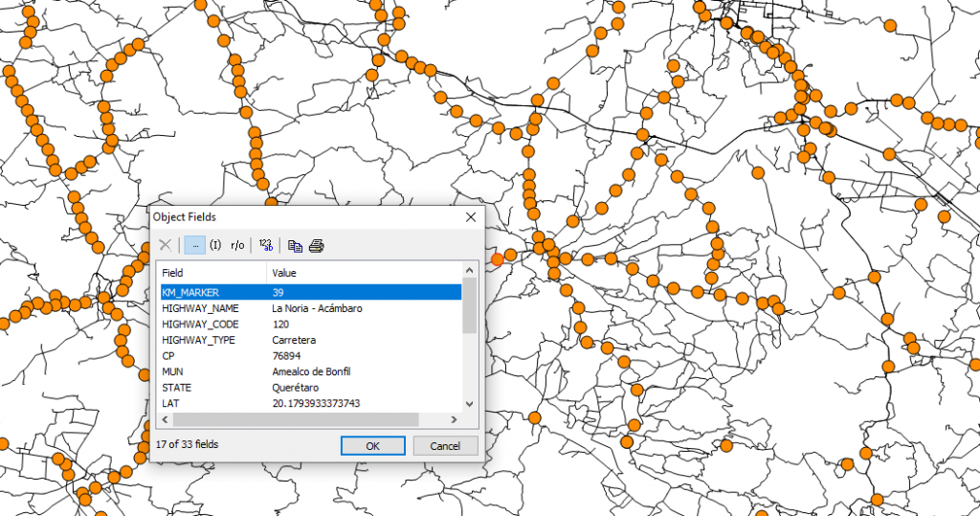This screenshot has height=516, width=980.
Task: Click the delete X icon in Object Fields toolbar
Action: tap(165, 245)
